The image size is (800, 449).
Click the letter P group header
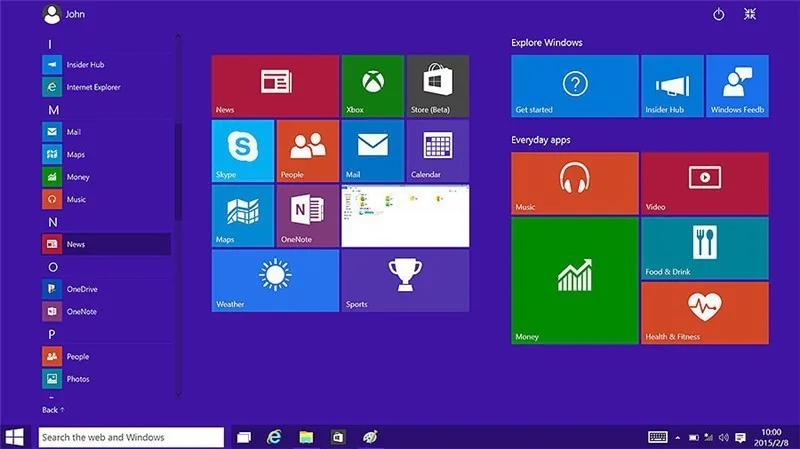click(52, 335)
